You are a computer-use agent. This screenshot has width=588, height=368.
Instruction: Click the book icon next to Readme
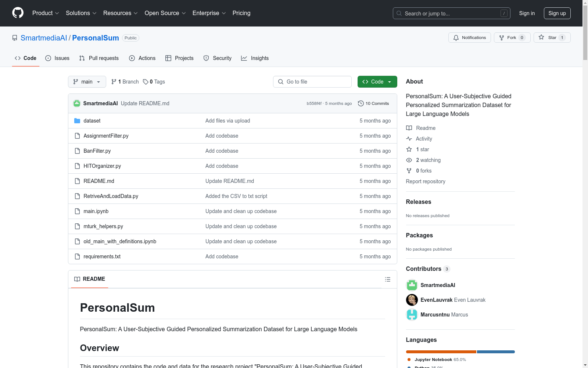point(409,128)
